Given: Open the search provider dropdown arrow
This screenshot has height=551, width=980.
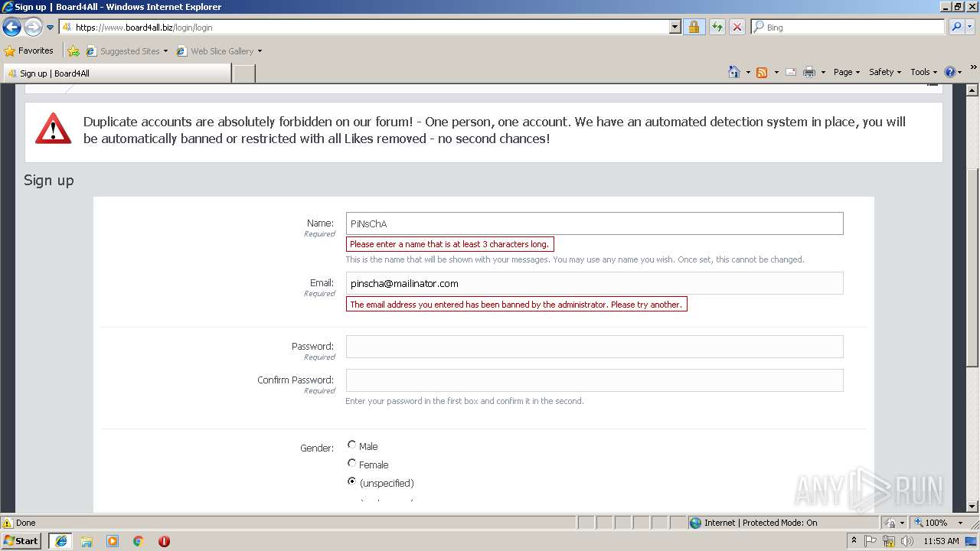Looking at the screenshot, I should click(x=971, y=28).
